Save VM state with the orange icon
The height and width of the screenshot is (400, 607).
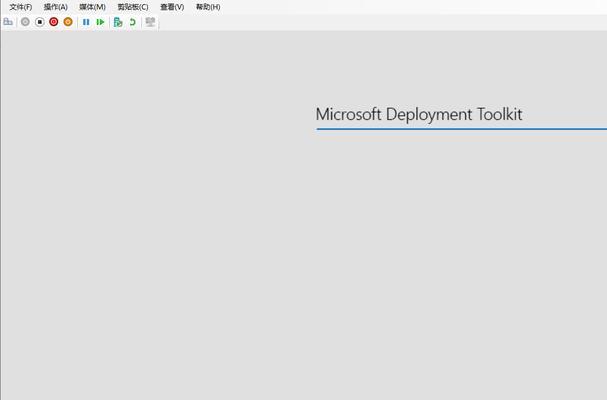[68, 22]
